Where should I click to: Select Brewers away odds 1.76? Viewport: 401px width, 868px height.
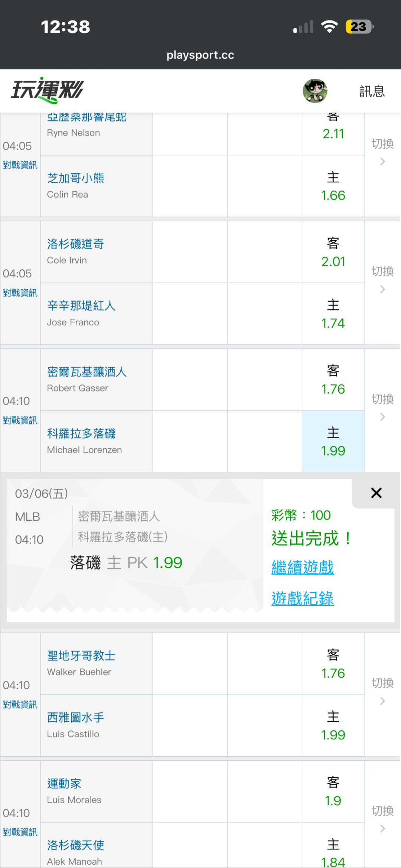point(333,380)
